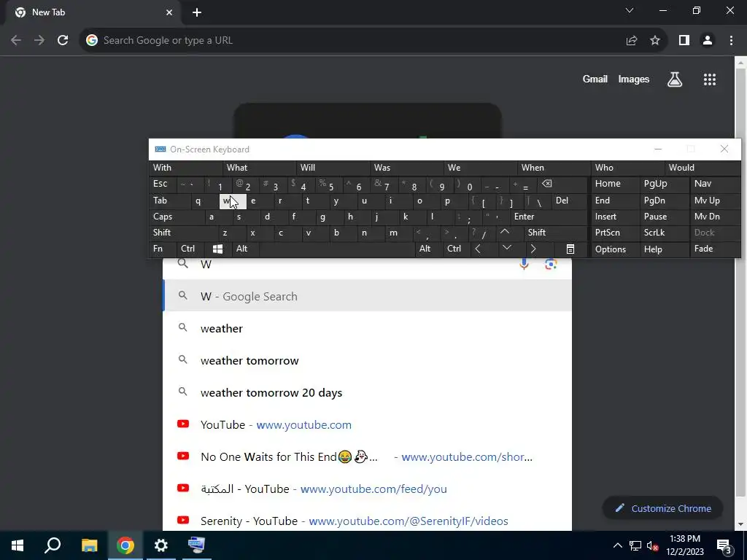Click the context menu key on On-Screen Keyboard
This screenshot has width=747, height=560.
(x=570, y=249)
